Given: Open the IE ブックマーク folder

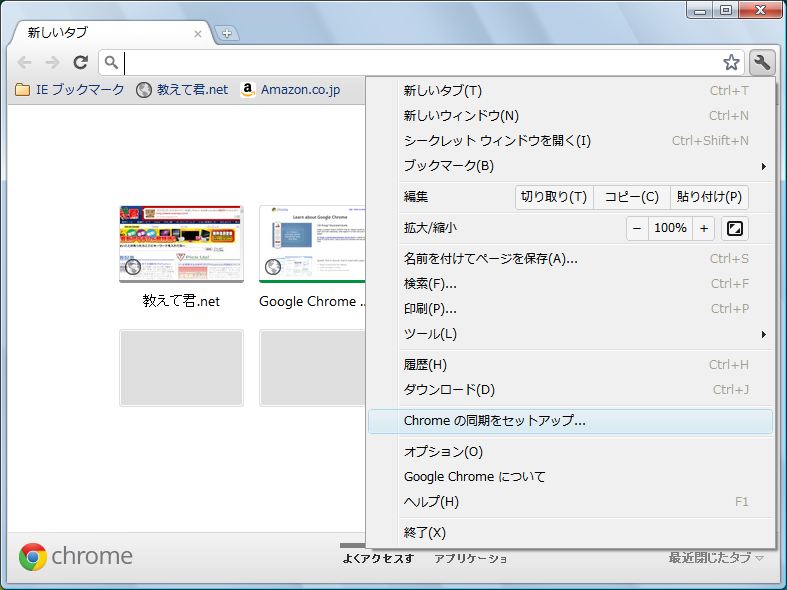Looking at the screenshot, I should tap(69, 90).
